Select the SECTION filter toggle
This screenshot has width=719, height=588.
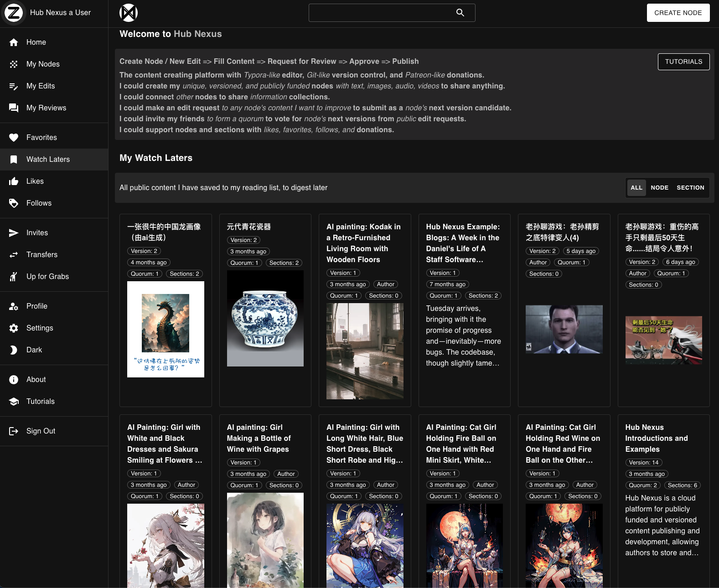tap(690, 187)
